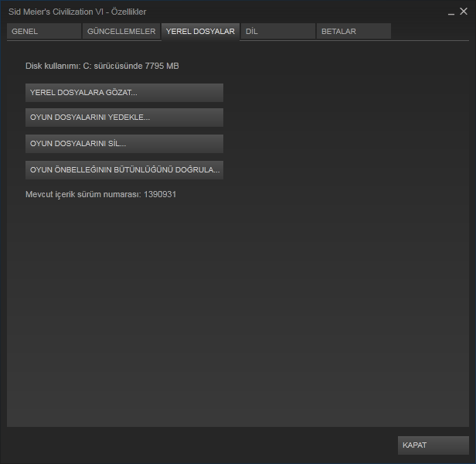Close the Özellikler window with X
This screenshot has width=476, height=464.
click(464, 12)
